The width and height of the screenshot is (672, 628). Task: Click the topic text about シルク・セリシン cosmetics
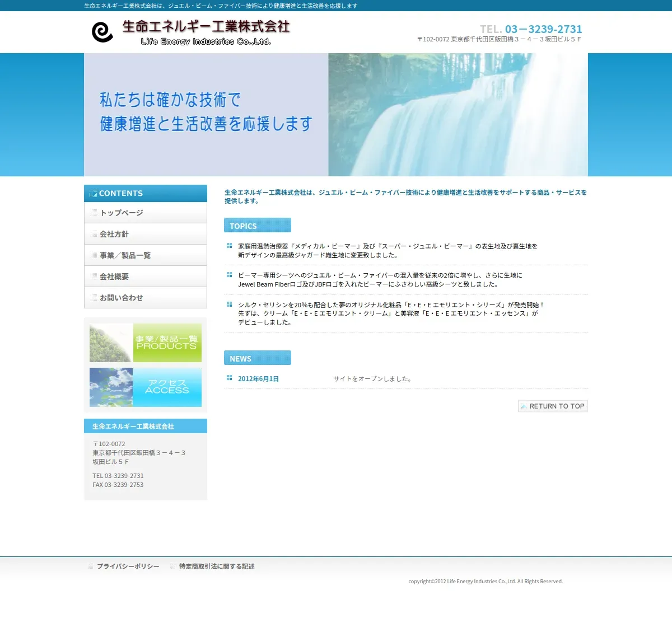tap(391, 313)
